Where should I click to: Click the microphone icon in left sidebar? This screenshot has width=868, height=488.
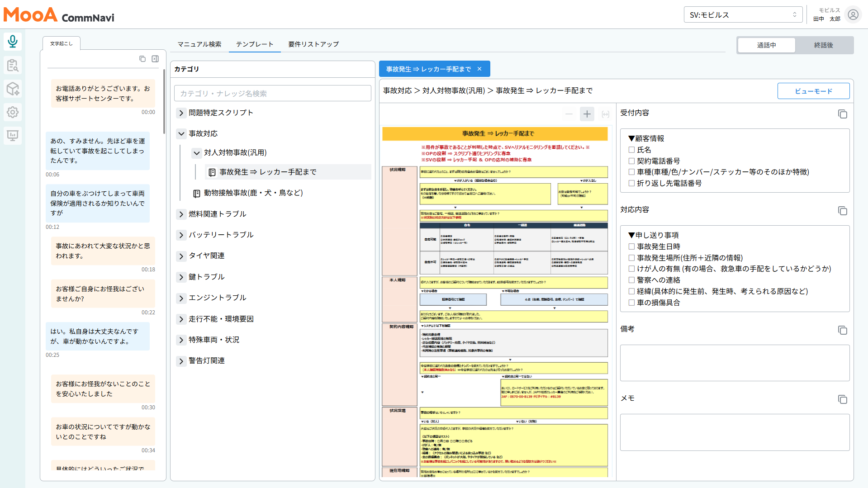coord(13,42)
